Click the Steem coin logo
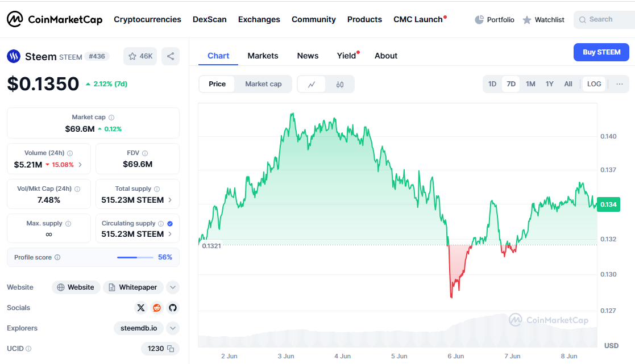 [x=14, y=56]
